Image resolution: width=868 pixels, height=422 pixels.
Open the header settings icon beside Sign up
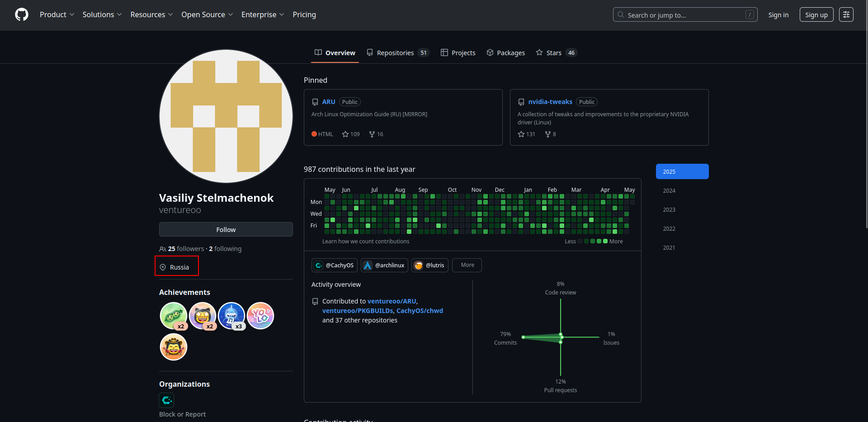[x=846, y=14]
